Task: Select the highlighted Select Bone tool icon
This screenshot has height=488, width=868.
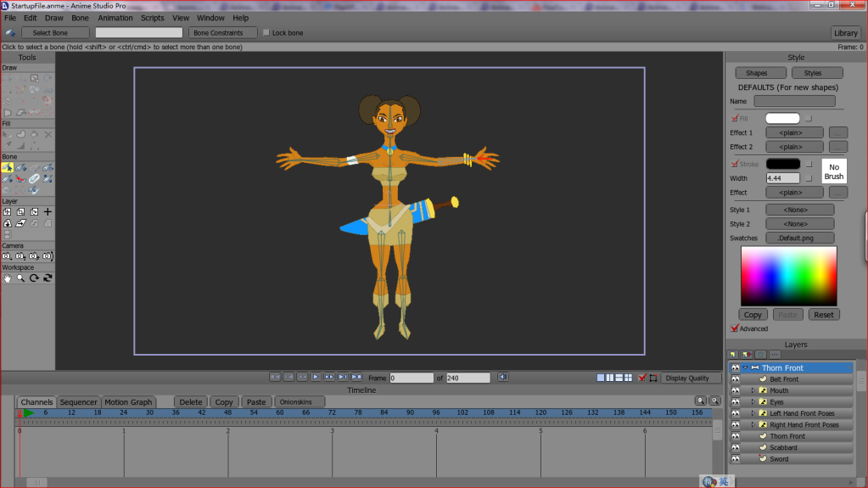Action: tap(7, 167)
